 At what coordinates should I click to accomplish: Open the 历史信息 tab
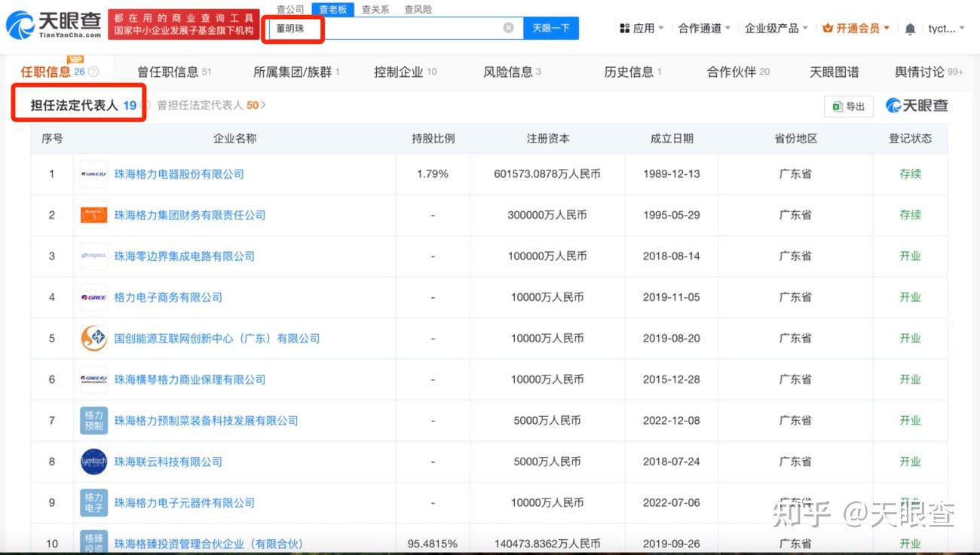pos(632,72)
